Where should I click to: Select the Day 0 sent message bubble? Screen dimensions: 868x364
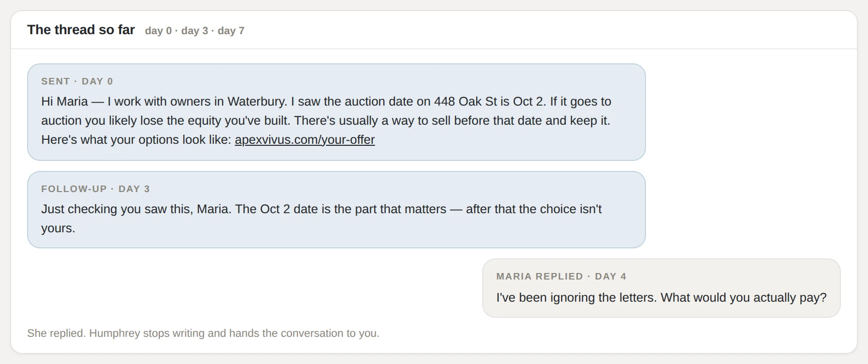point(336,112)
